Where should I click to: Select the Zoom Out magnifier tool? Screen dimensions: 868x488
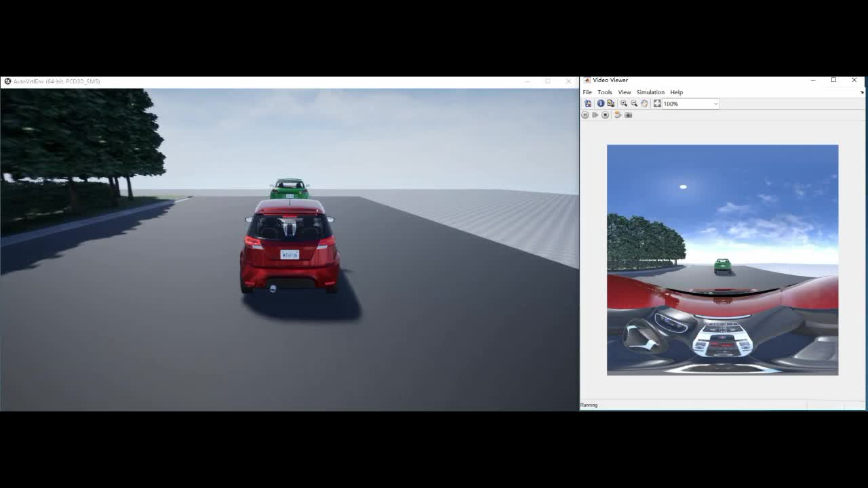tap(633, 103)
